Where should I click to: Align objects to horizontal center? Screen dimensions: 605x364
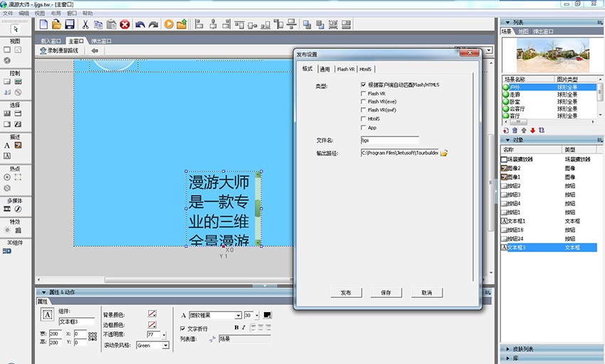click(213, 24)
